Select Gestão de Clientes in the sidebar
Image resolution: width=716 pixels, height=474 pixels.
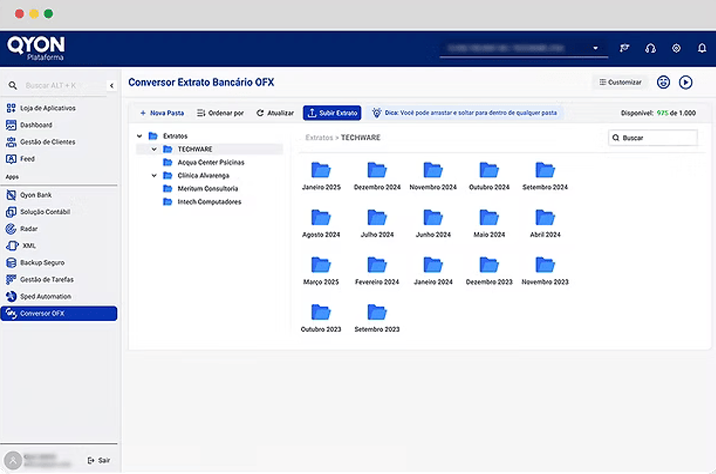pyautogui.click(x=47, y=142)
